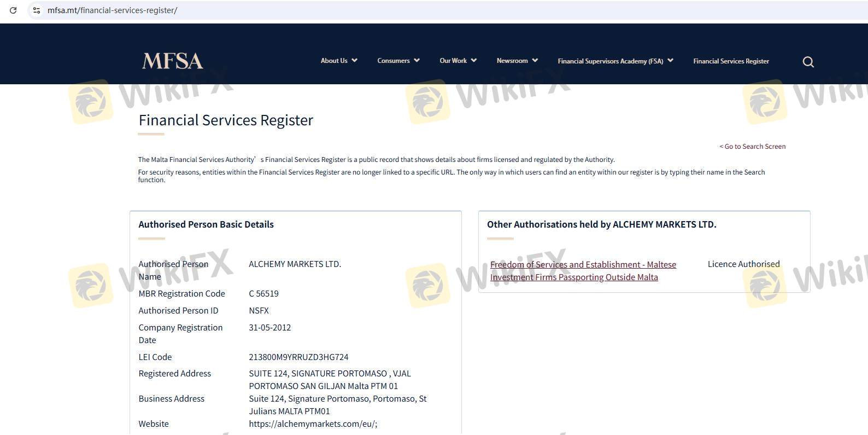Open the search magnifier icon in header
The width and height of the screenshot is (868, 435).
click(808, 62)
